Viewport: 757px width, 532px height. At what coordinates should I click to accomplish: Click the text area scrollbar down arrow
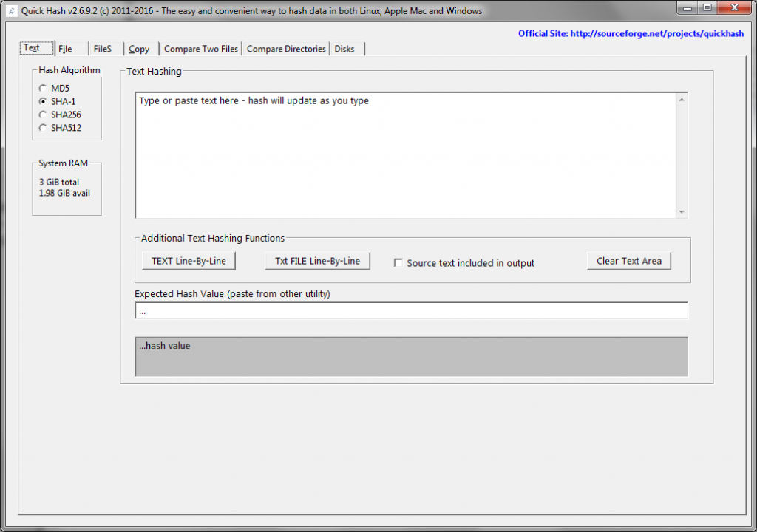(x=681, y=212)
